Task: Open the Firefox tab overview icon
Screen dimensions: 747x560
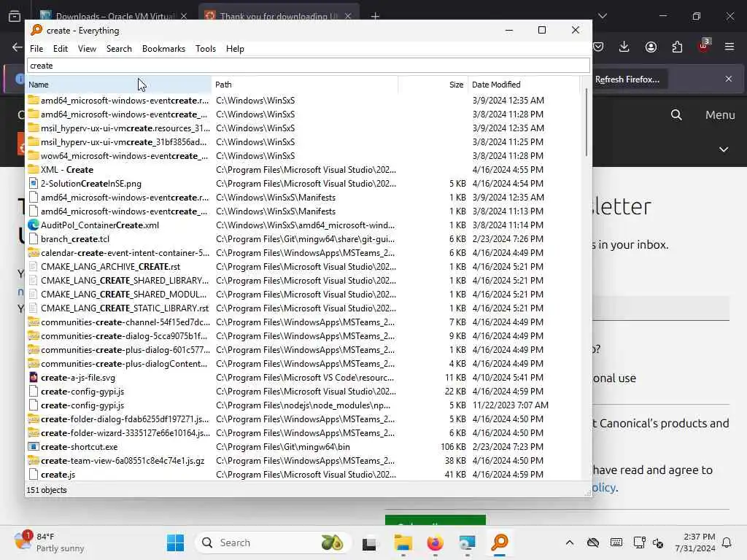Action: (15, 16)
